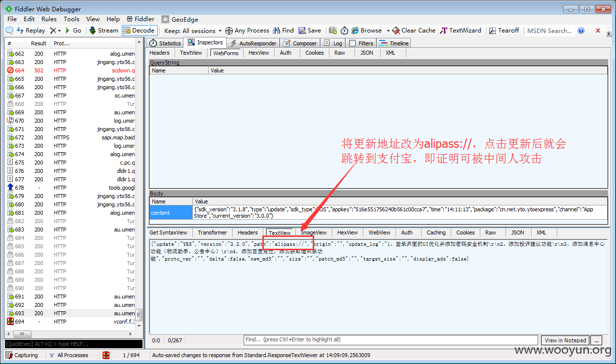Screen dimensions: 616x364
Task: Tear off the inspector panel
Action: [504, 31]
